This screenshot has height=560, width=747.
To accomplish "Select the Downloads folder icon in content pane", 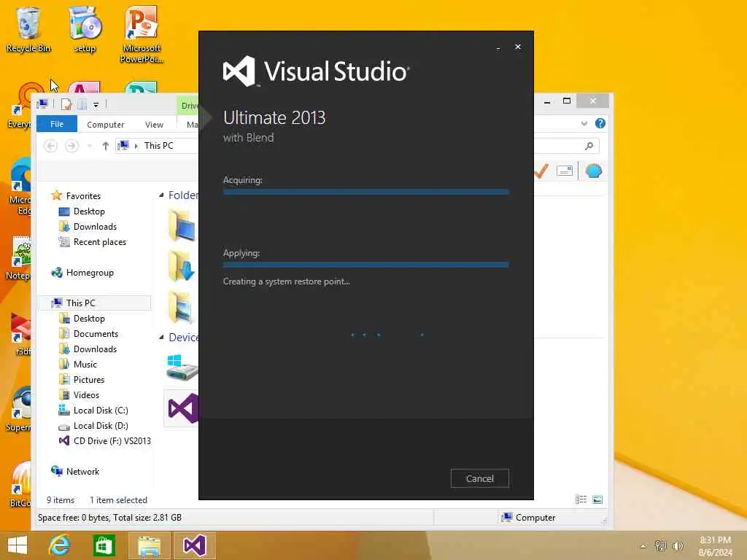I will point(181,265).
